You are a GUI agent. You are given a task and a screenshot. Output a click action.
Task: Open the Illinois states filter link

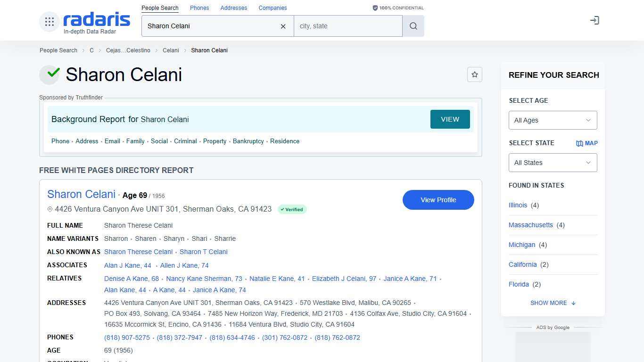tap(518, 205)
